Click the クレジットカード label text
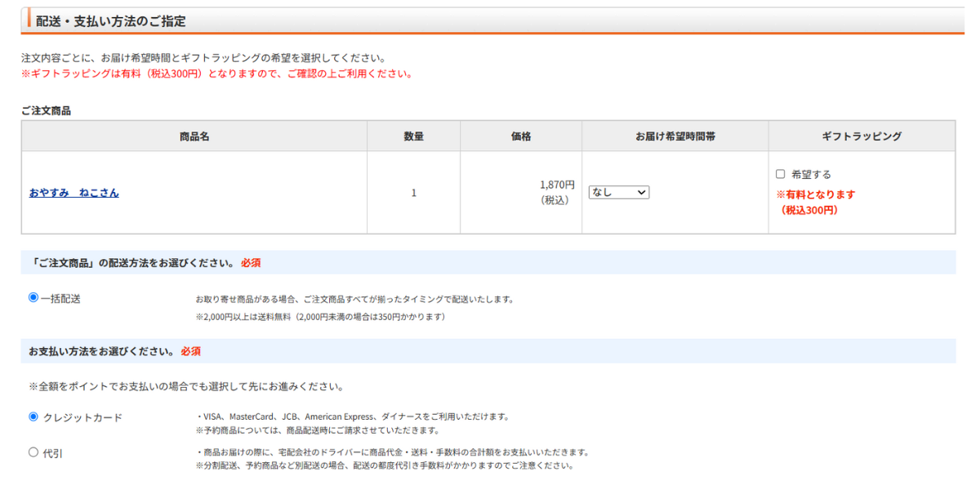The image size is (980, 490). coord(82,417)
